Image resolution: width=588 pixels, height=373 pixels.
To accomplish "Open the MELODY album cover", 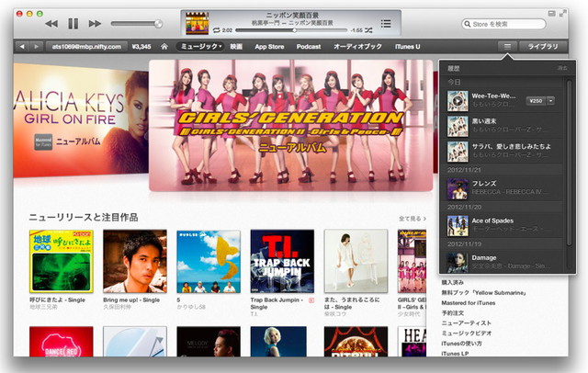I will [x=209, y=342].
